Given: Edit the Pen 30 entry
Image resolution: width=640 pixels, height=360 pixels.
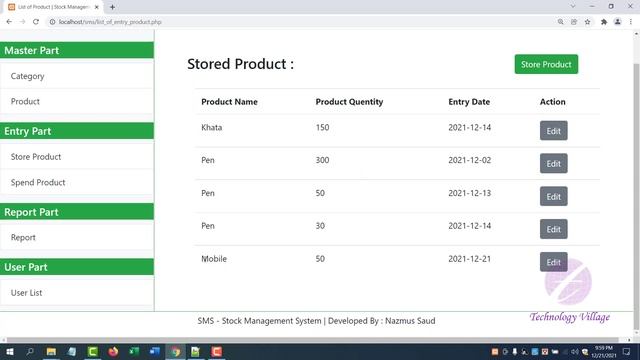Looking at the screenshot, I should [x=553, y=229].
